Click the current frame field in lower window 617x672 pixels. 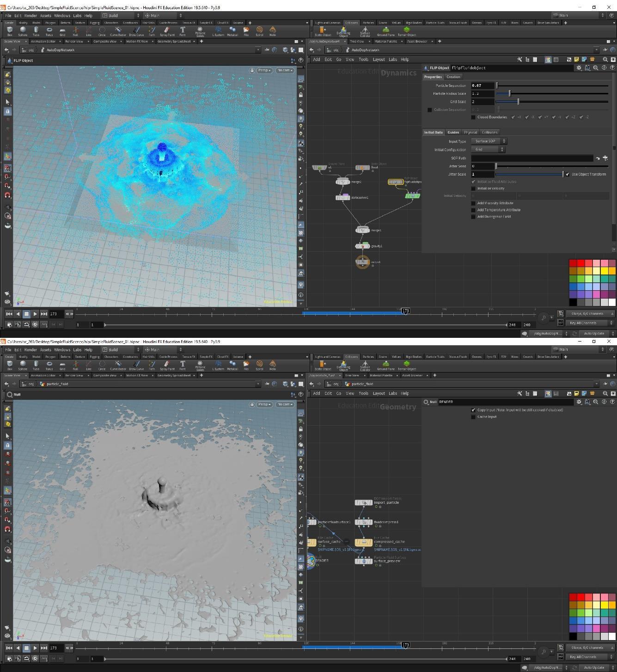56,648
